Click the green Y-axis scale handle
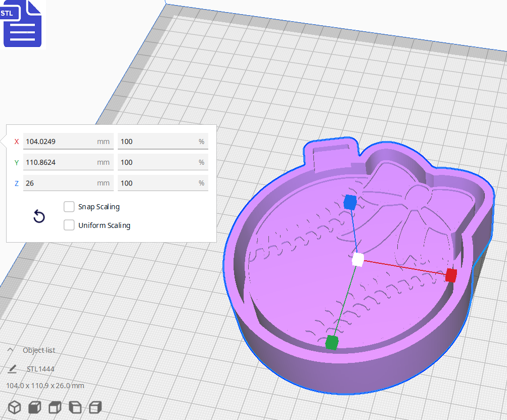This screenshot has height=420, width=507. (x=332, y=342)
